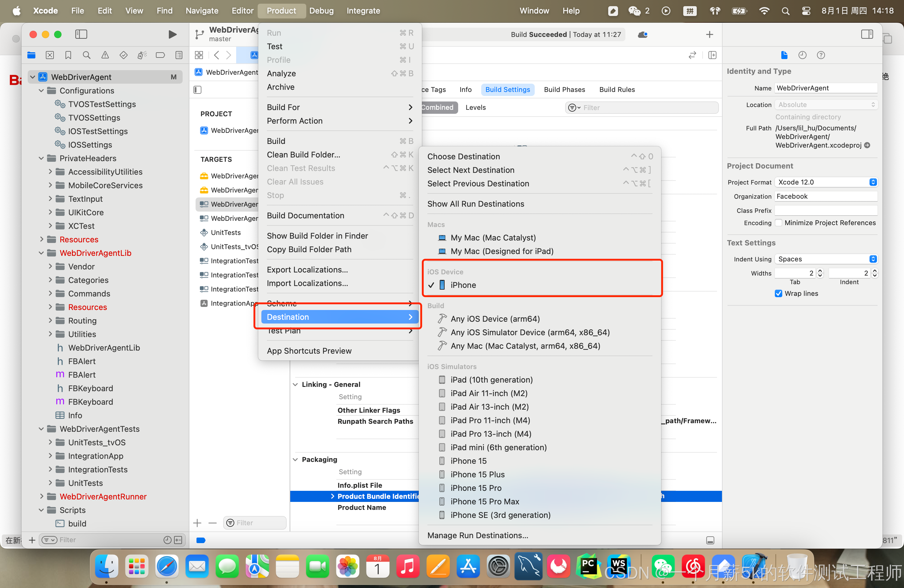The image size is (904, 588).
Task: Click the editor swap arrows icon
Action: 692,55
